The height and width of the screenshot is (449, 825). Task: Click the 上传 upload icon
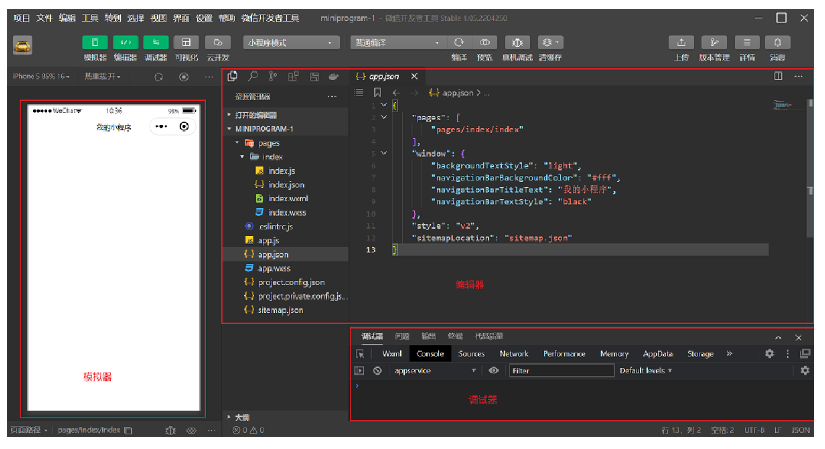click(681, 42)
